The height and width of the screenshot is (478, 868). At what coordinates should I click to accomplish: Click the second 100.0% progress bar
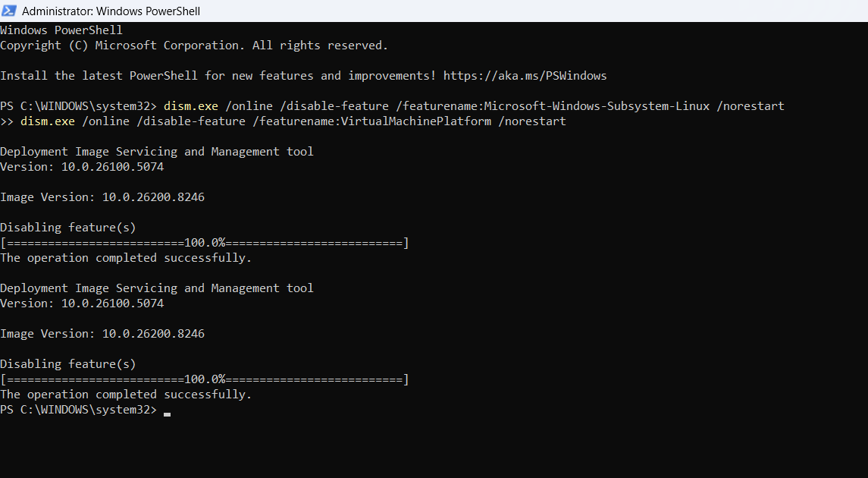click(205, 379)
